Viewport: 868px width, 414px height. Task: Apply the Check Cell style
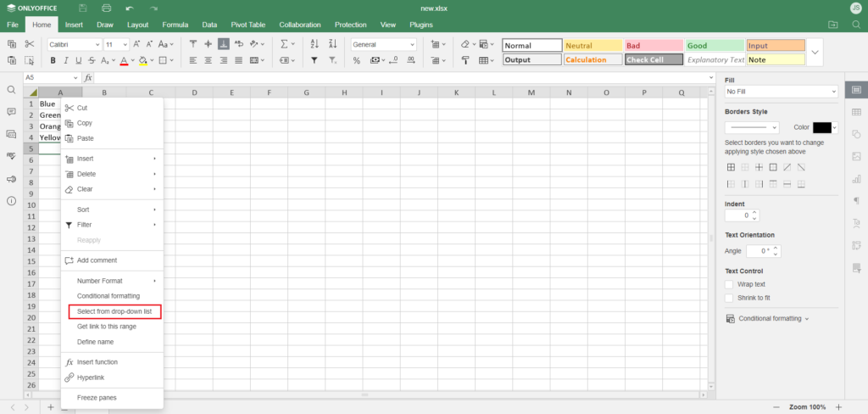(x=654, y=60)
